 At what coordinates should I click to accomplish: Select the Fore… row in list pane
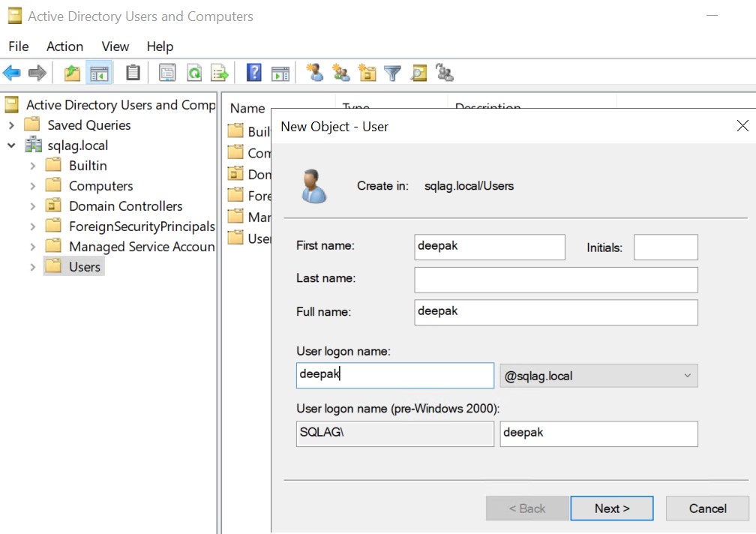tap(249, 196)
